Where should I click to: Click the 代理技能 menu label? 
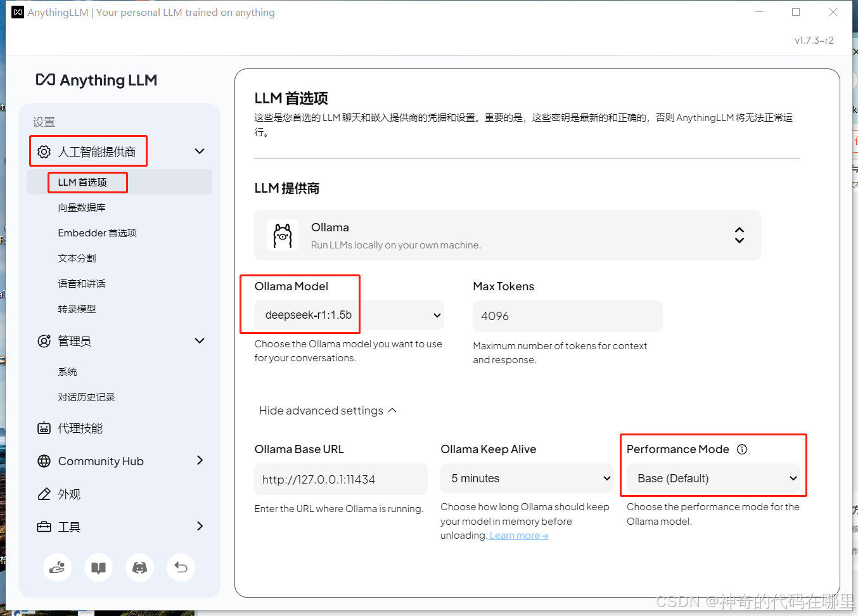point(80,428)
